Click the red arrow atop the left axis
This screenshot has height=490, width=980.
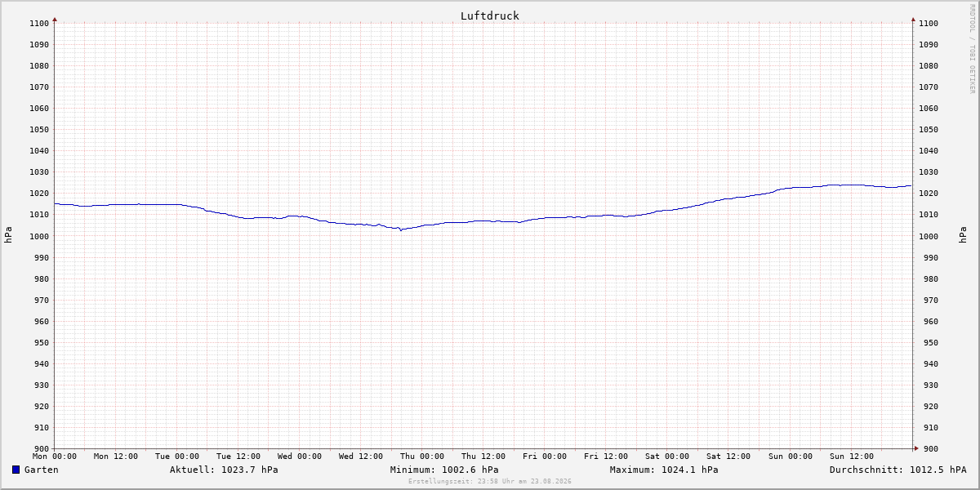(55, 19)
